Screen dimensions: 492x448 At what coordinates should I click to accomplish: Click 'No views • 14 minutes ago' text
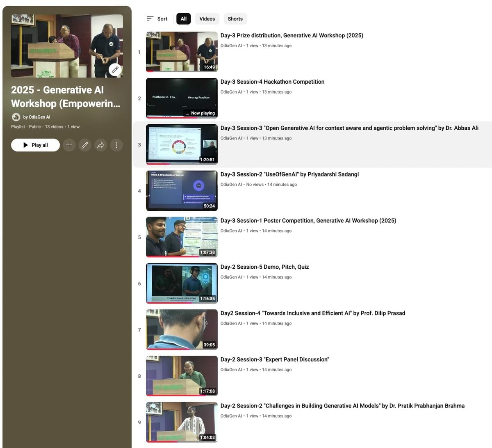point(271,185)
